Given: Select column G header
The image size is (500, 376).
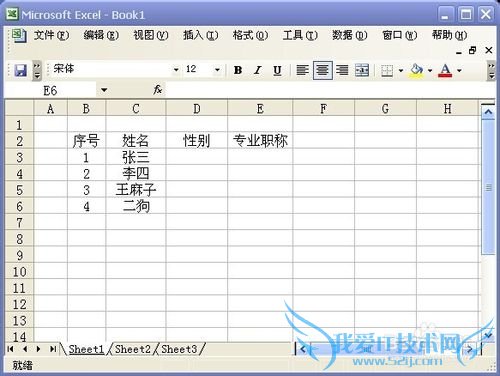Looking at the screenshot, I should [385, 109].
